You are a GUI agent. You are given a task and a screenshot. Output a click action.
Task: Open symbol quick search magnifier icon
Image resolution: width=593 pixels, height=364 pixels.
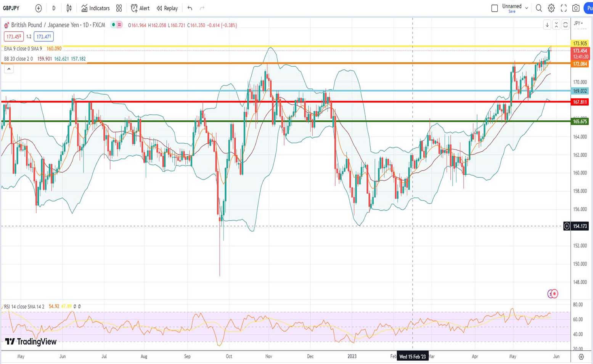[538, 8]
